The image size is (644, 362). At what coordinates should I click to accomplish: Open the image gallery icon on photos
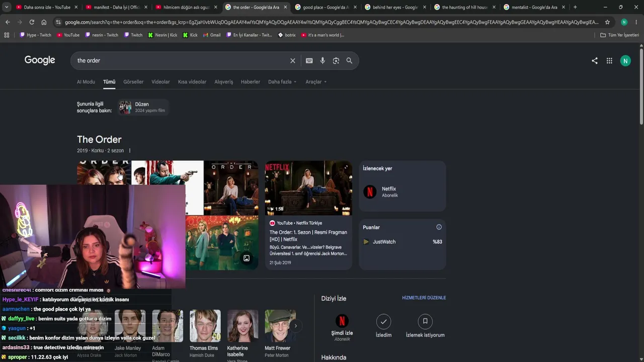[247, 258]
